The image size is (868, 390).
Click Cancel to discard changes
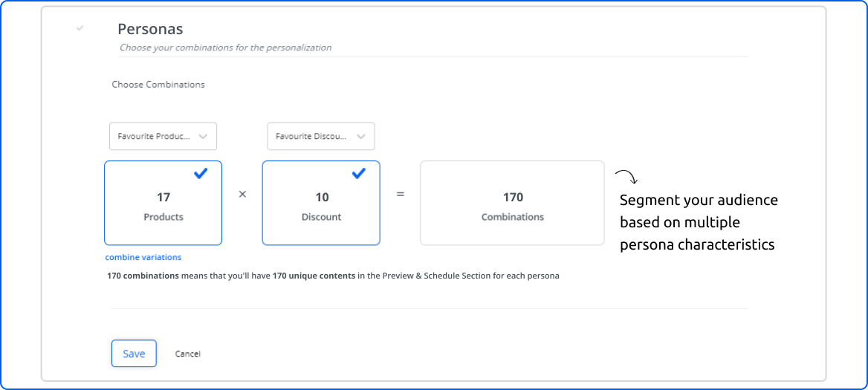point(188,354)
